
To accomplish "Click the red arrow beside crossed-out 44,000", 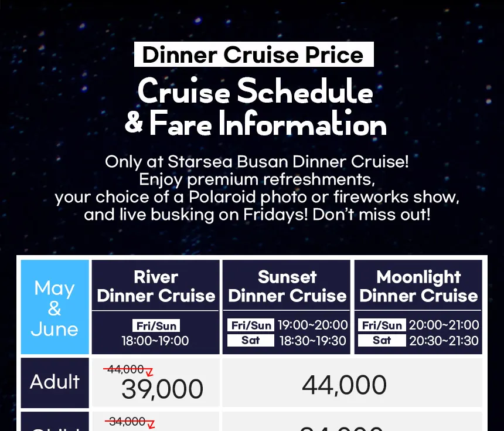I will coord(149,372).
